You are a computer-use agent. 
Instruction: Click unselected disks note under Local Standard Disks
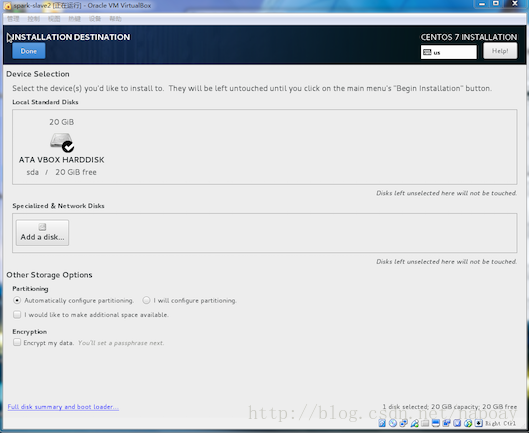[x=446, y=193]
